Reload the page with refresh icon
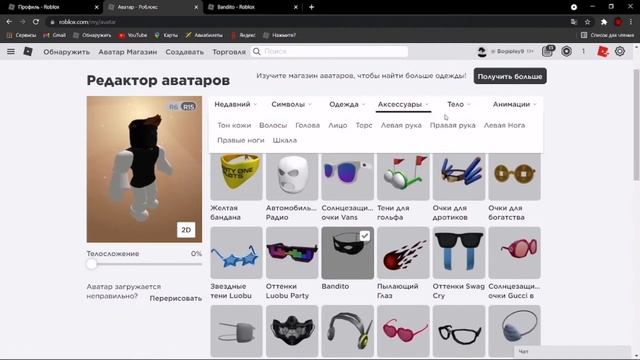This screenshot has height=360, width=640. [36, 22]
